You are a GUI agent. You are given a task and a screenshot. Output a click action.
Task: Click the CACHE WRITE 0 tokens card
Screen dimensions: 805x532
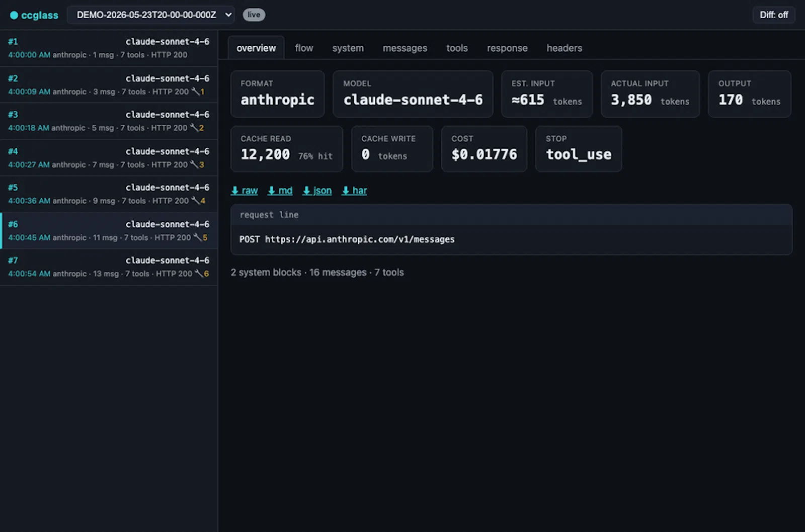392,149
